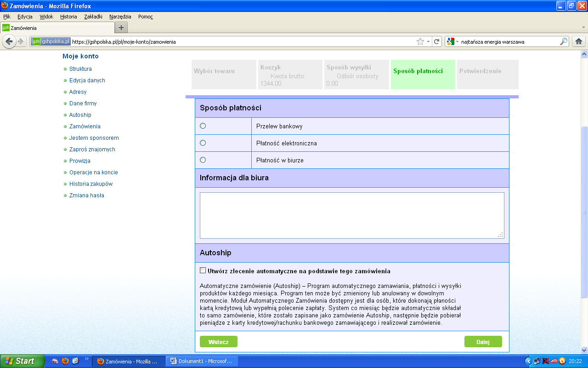Screen dimensions: 588x368
Task: Click the taskbar clock showing 20:22
Action: (575, 361)
